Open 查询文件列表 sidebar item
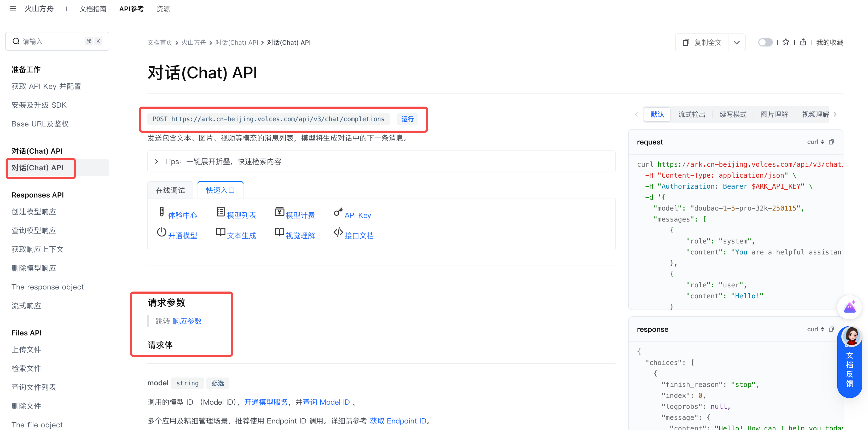Image resolution: width=868 pixels, height=430 pixels. [x=34, y=387]
